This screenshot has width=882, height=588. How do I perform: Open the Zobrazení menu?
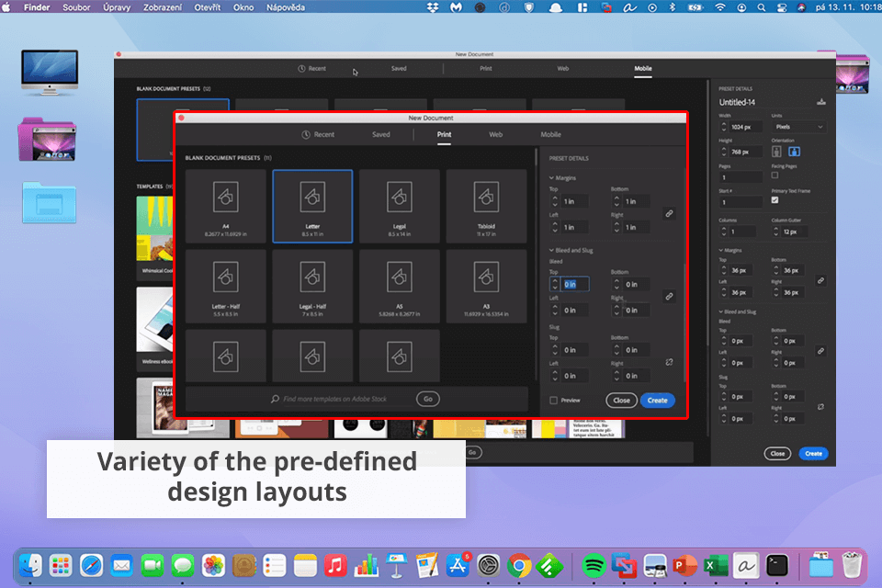click(162, 7)
